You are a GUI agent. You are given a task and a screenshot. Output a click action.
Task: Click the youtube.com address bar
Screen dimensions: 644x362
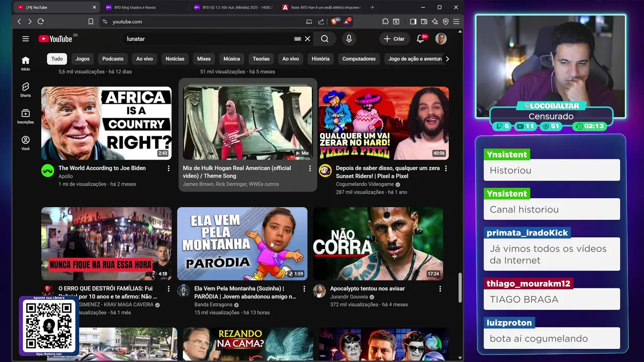201,22
